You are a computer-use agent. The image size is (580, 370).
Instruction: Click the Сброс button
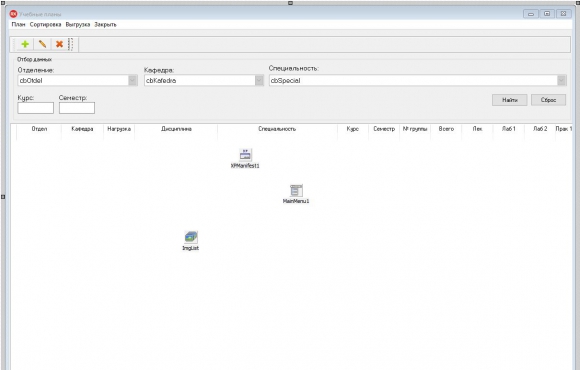(548, 100)
